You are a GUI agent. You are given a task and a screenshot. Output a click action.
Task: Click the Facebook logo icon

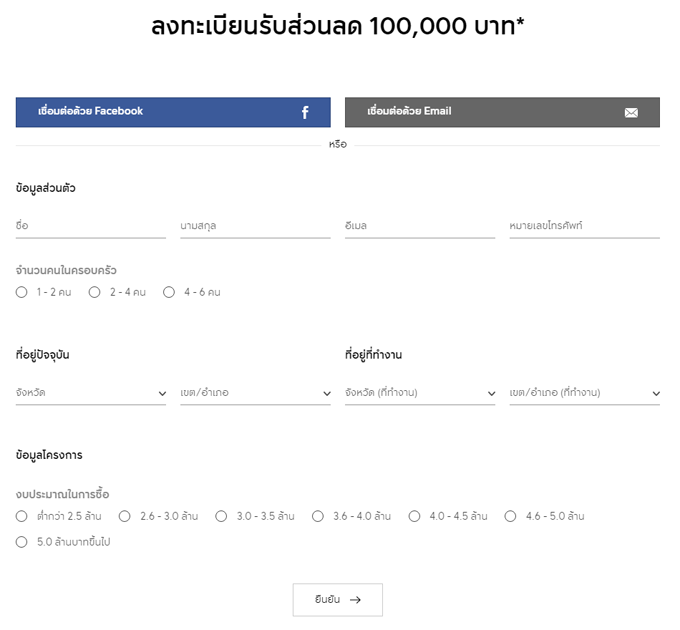(x=305, y=113)
